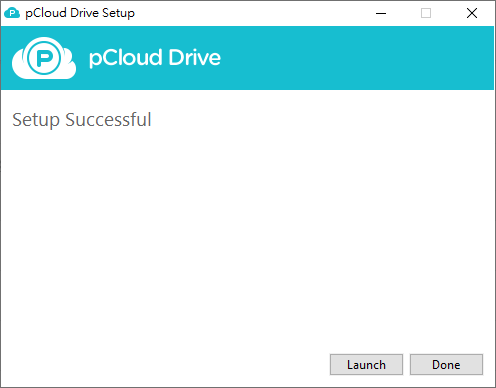Click empty title bar space before the minimize button
This screenshot has width=496, height=388.
[250, 13]
